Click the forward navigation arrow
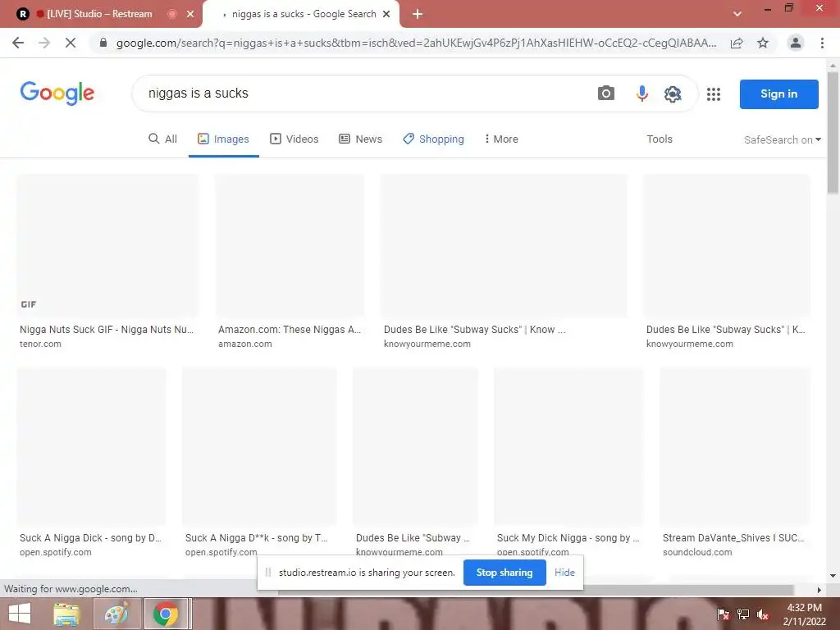Screen dimensions: 840x630 pyautogui.click(x=44, y=43)
